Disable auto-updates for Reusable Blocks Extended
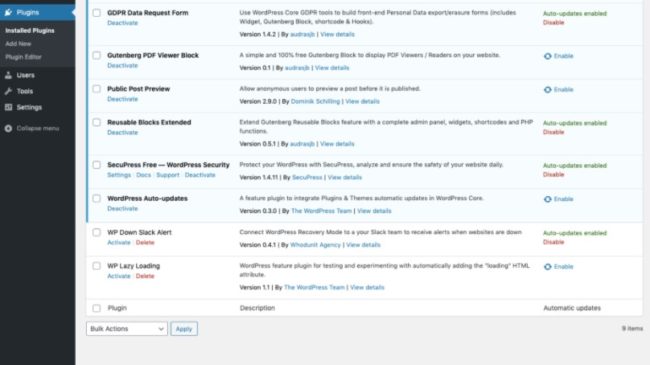This screenshot has height=365, width=650. click(553, 132)
